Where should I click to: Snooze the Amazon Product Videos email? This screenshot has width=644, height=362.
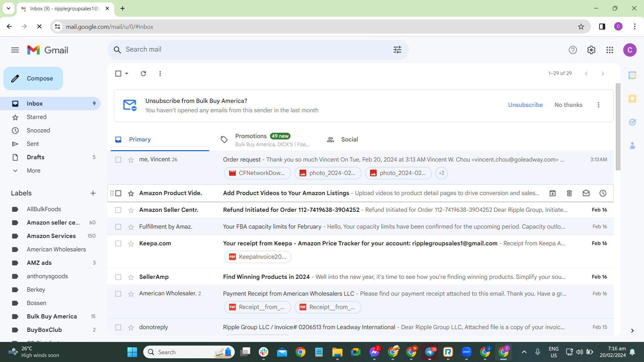pos(603,193)
